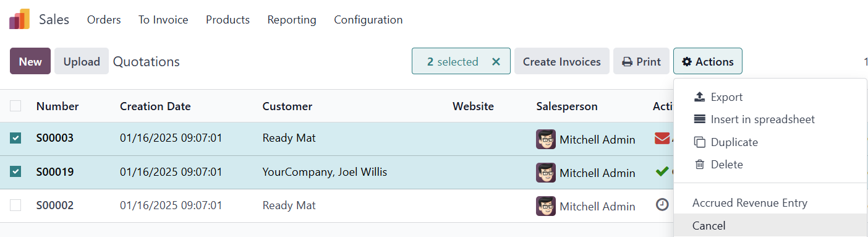Viewport: 868px width, 237px height.
Task: Collapse the Actions dropdown
Action: coord(708,61)
